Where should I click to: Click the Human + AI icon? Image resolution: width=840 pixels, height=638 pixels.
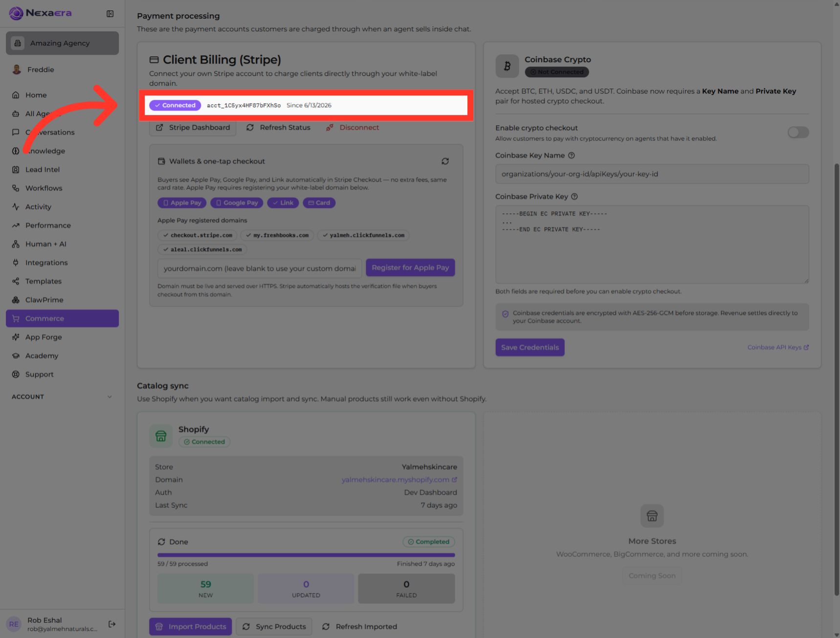tap(16, 244)
